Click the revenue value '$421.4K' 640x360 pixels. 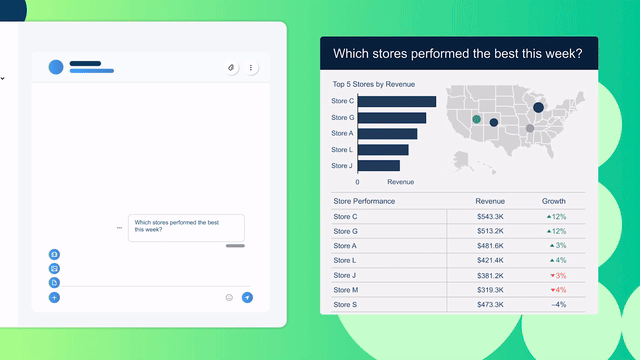coord(490,260)
